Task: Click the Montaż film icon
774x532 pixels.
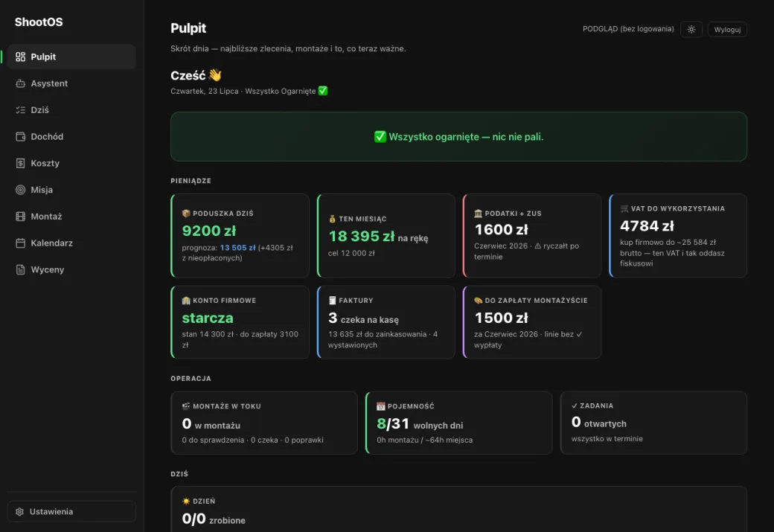Action: pos(20,217)
